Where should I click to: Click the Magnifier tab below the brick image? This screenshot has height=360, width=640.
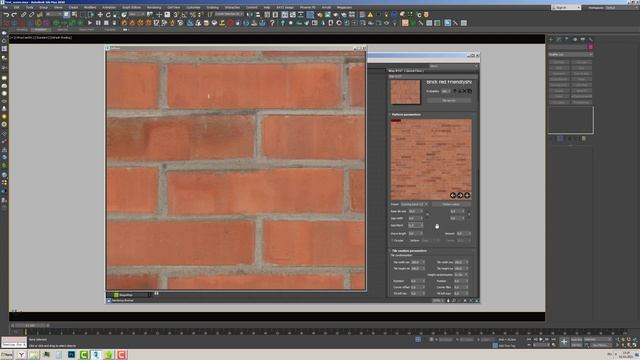[129, 295]
